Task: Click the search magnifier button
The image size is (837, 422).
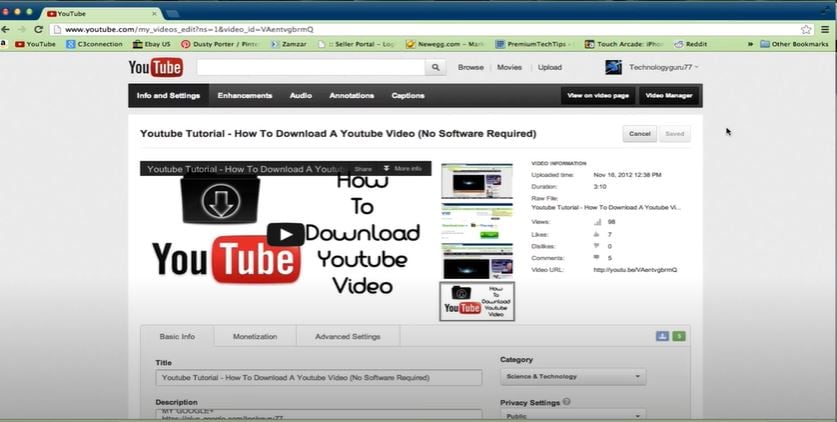Action: 436,67
